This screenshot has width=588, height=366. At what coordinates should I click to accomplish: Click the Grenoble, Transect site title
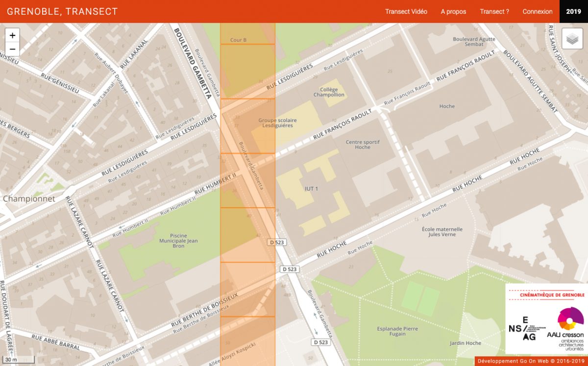click(x=62, y=11)
